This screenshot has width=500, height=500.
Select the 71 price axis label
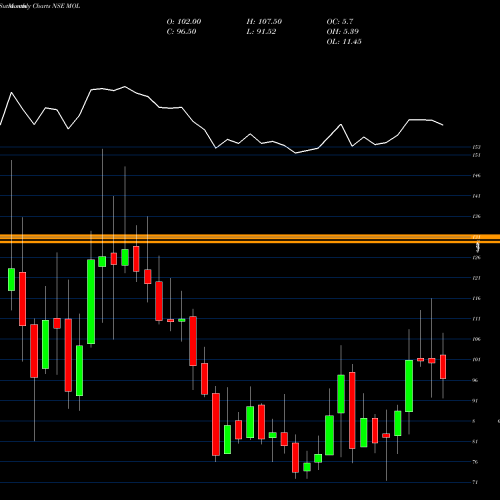click(476, 482)
